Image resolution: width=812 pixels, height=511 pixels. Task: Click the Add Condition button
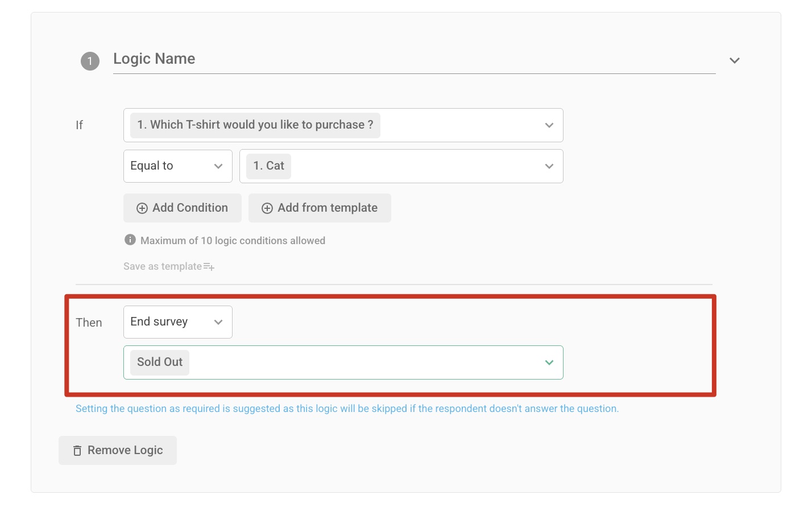[182, 208]
